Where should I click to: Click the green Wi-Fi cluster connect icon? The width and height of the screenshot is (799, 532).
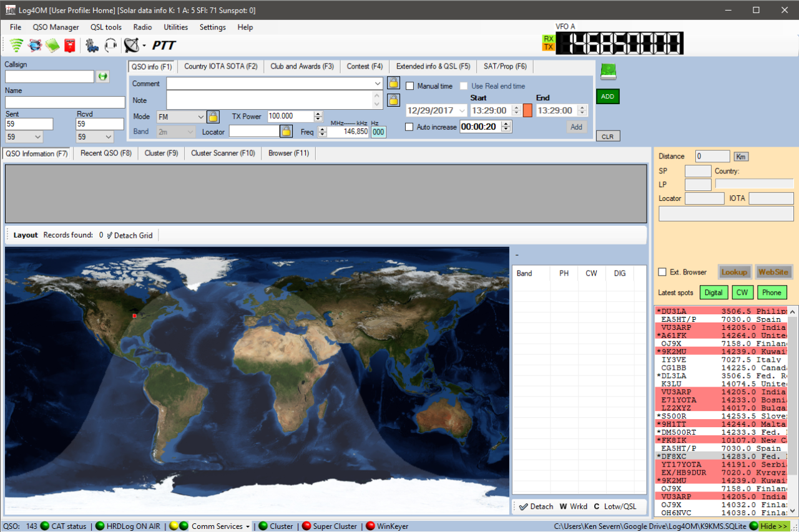(17, 45)
